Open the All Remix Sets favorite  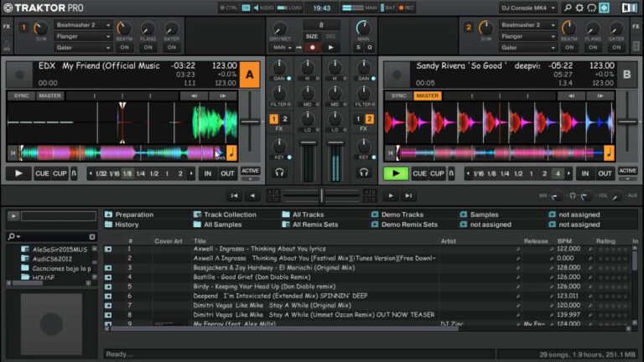point(310,225)
